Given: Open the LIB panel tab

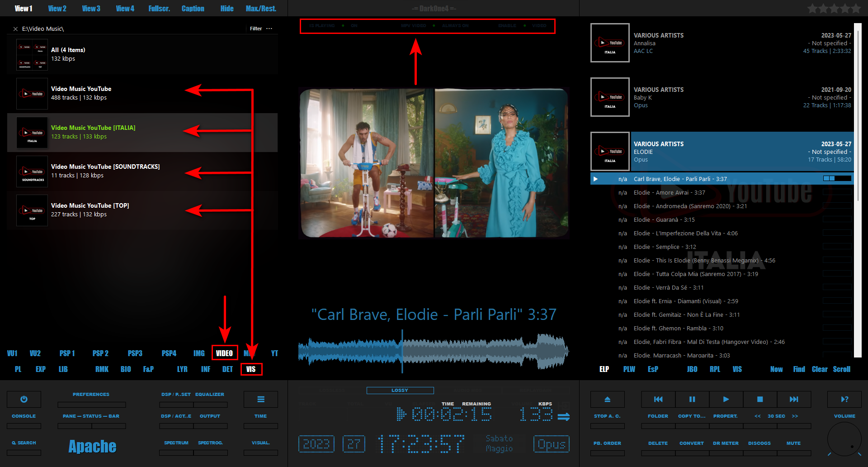Looking at the screenshot, I should click(x=63, y=369).
